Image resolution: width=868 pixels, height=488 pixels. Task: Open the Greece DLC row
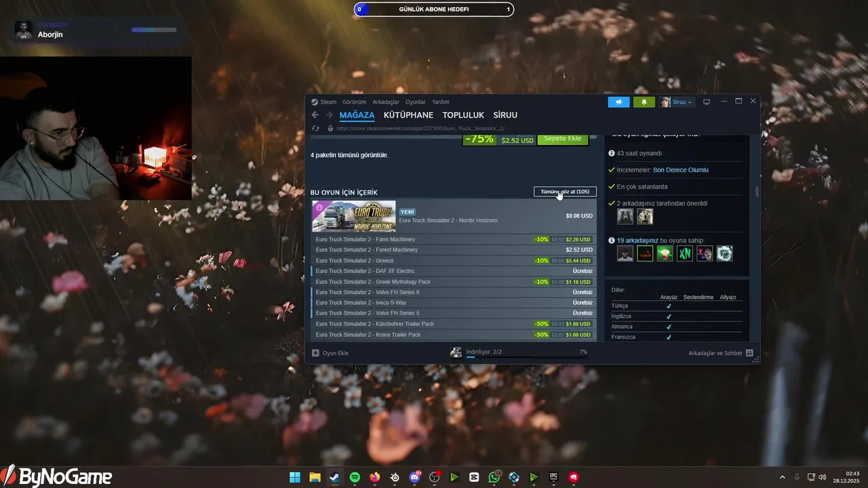click(454, 261)
